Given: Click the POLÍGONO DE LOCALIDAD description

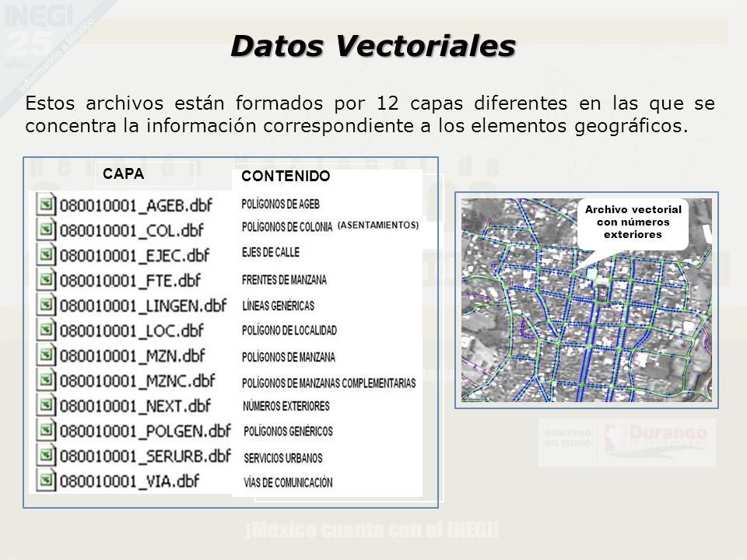Looking at the screenshot, I should point(289,331).
